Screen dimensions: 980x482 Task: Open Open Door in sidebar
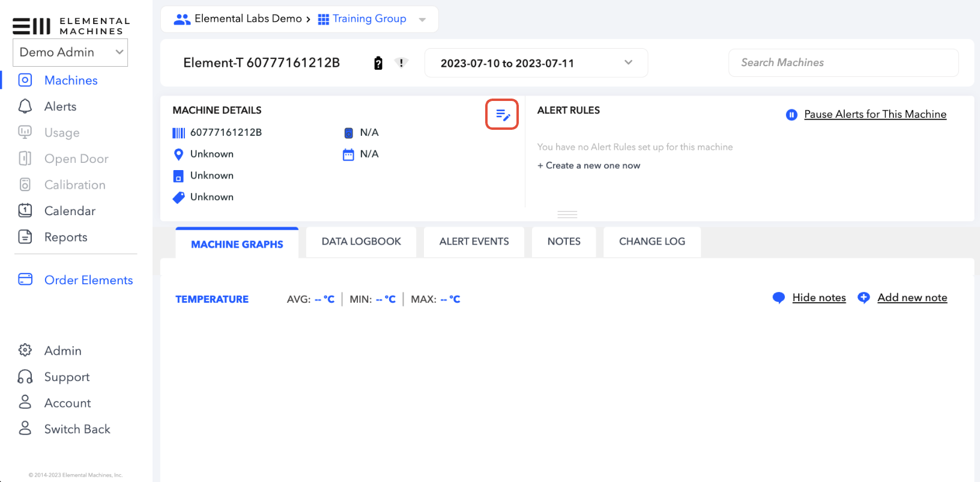(76, 159)
